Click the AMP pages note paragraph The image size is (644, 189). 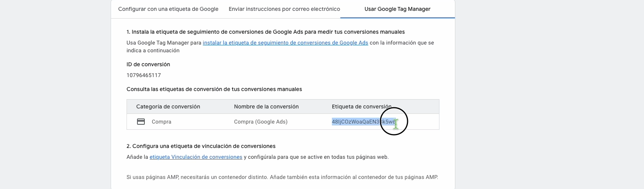tap(282, 177)
